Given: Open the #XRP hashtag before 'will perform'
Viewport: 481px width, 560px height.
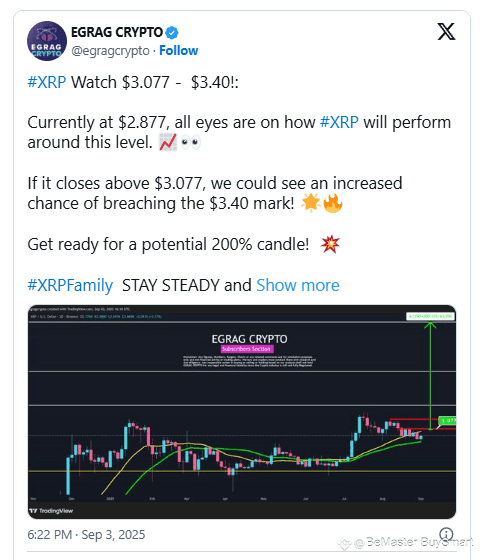Looking at the screenshot, I should [339, 122].
